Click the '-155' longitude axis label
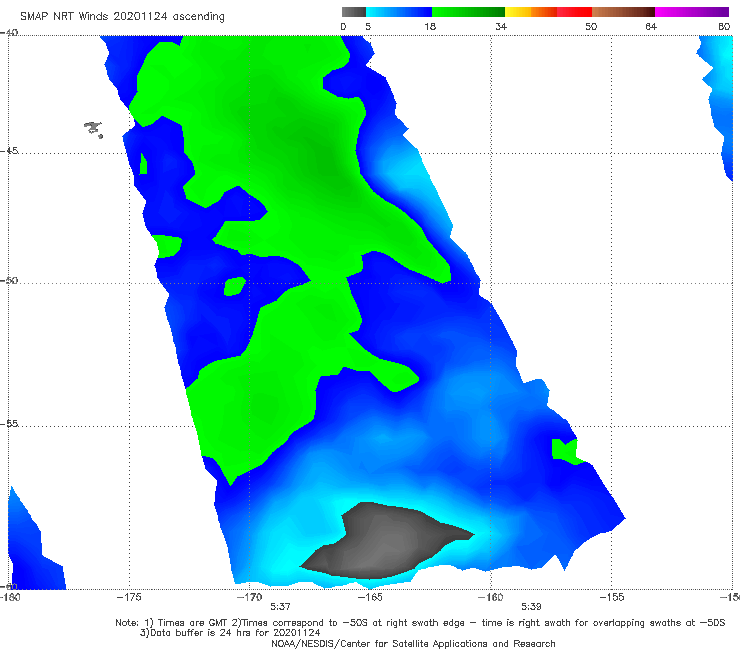Screen dimensions: 740x650 tap(612, 597)
